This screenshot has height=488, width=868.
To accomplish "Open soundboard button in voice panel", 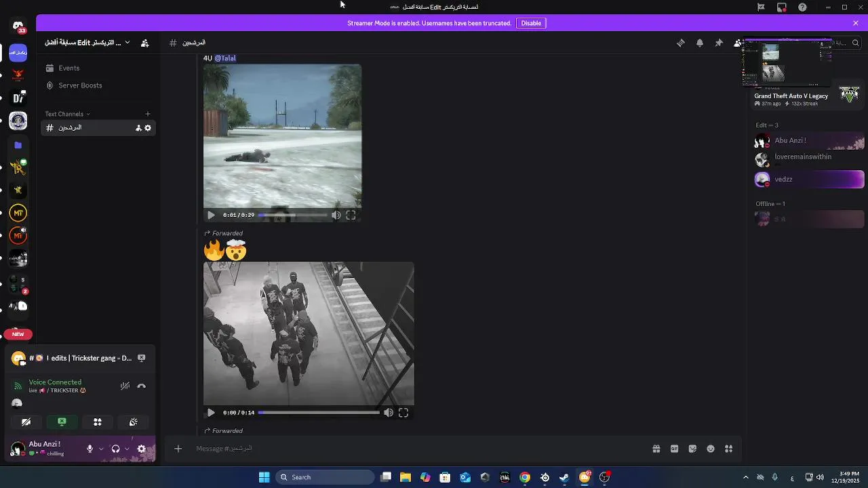I will 134,422.
